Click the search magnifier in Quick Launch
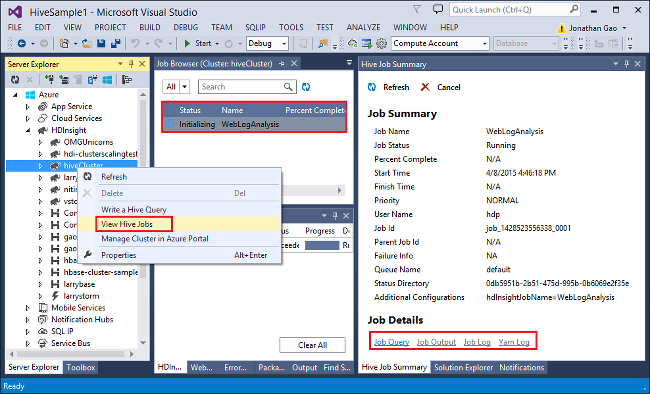 574,9
